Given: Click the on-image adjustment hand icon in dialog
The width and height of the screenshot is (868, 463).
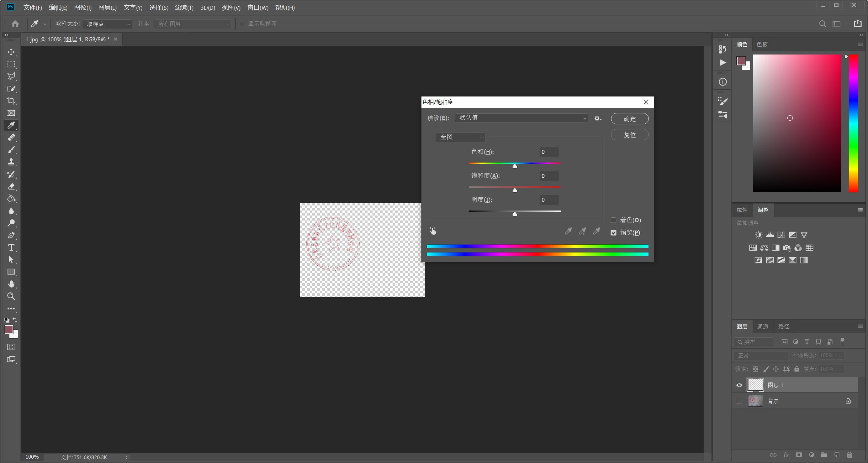Looking at the screenshot, I should tap(433, 231).
